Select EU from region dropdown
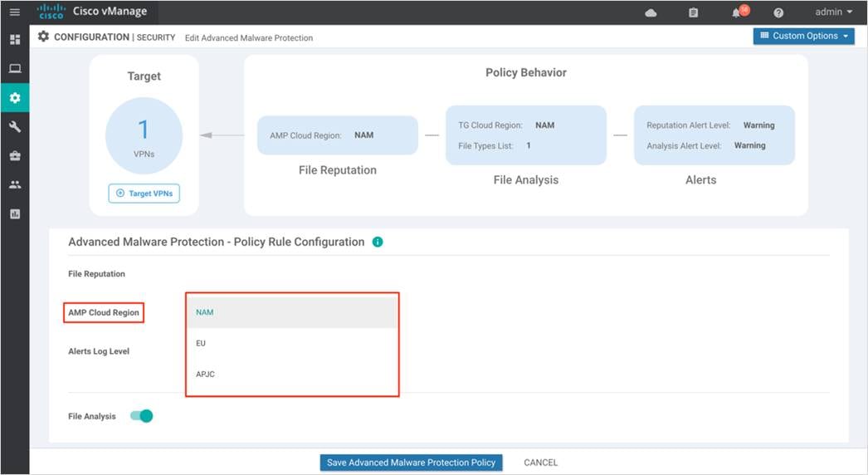The width and height of the screenshot is (868, 475). (x=292, y=344)
